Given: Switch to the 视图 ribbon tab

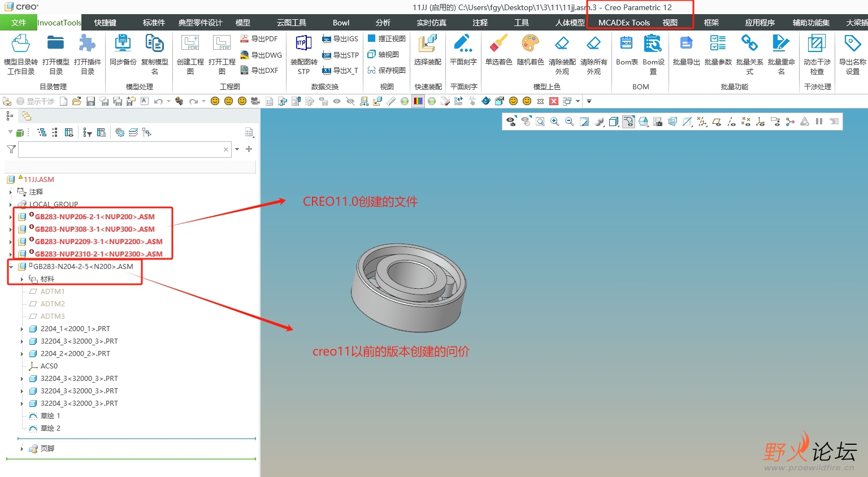Looking at the screenshot, I should tap(670, 23).
